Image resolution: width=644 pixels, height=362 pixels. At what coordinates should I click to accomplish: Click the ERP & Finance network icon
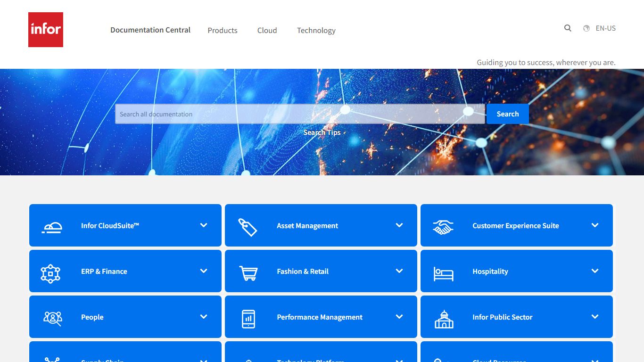point(50,273)
